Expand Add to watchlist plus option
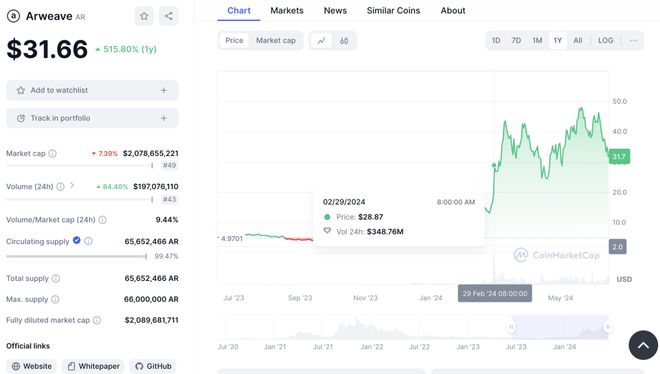The image size is (660, 374). pos(164,90)
